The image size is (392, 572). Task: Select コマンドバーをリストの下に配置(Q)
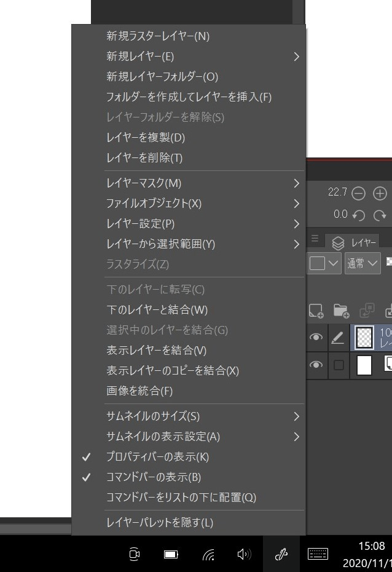[x=189, y=498]
